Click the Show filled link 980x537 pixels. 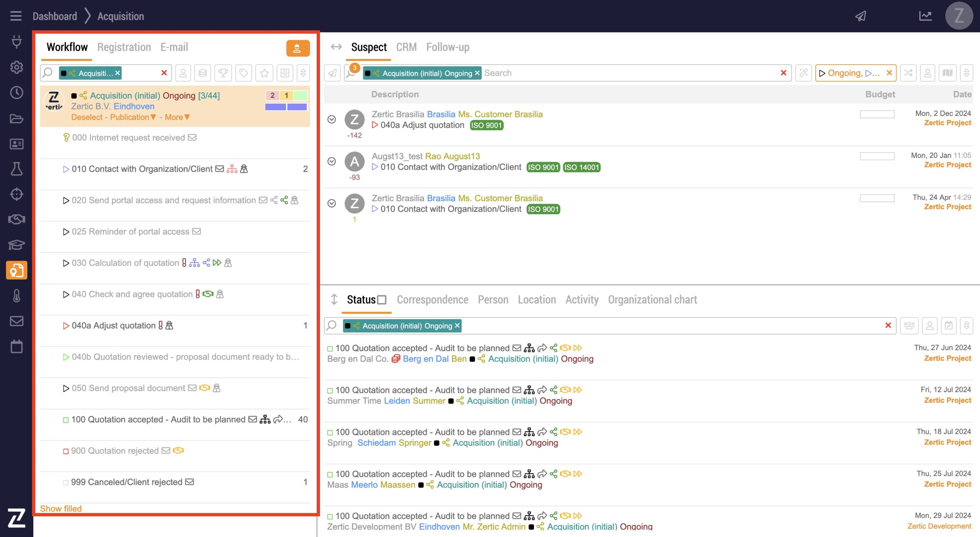pyautogui.click(x=61, y=509)
